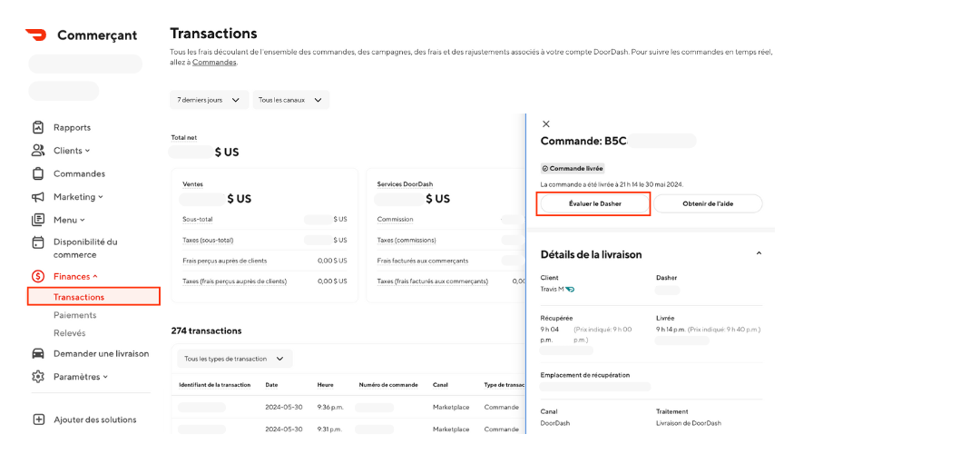Click the Paramètres gear icon

pyautogui.click(x=38, y=377)
